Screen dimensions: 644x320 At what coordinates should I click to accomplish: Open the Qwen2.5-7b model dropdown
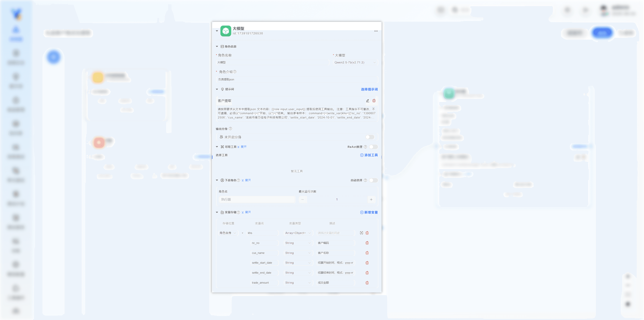coord(355,63)
